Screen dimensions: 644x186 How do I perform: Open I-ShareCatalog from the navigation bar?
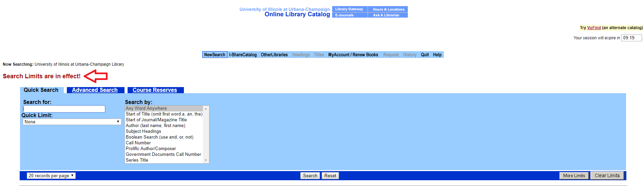pos(243,55)
